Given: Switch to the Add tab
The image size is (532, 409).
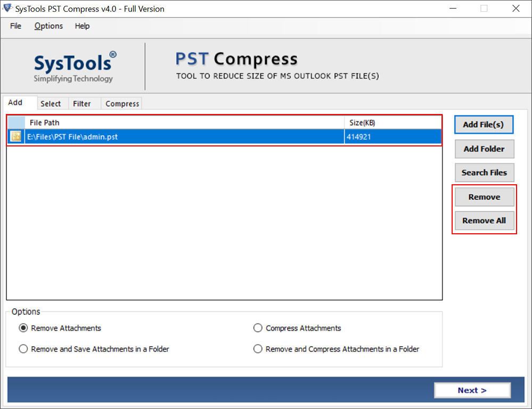Looking at the screenshot, I should pyautogui.click(x=20, y=102).
